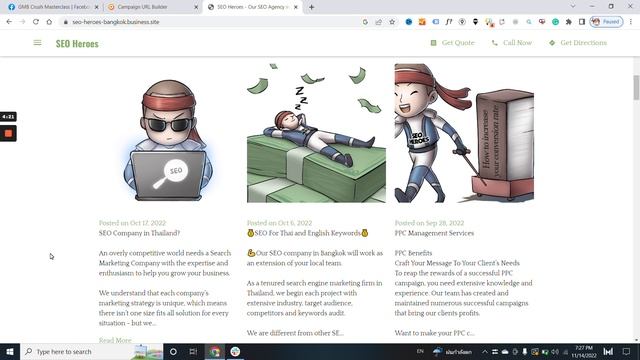
Task: Click the Type here to search box
Action: (91, 351)
